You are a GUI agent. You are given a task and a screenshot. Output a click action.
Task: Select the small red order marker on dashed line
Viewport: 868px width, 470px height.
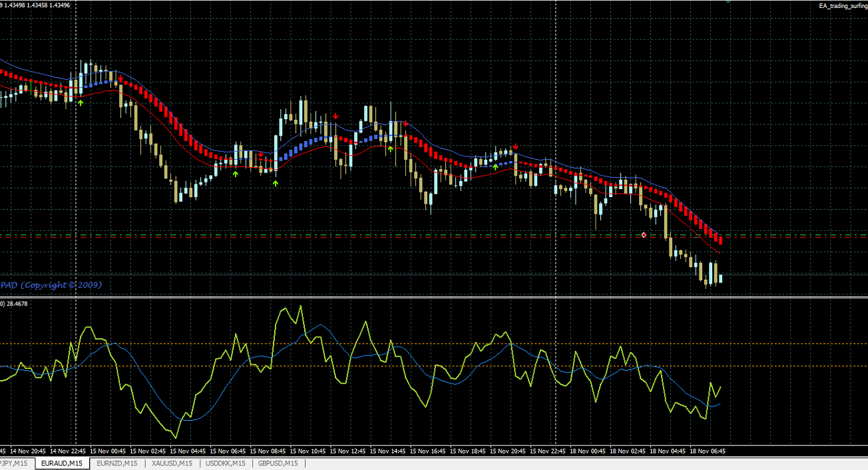pos(644,235)
